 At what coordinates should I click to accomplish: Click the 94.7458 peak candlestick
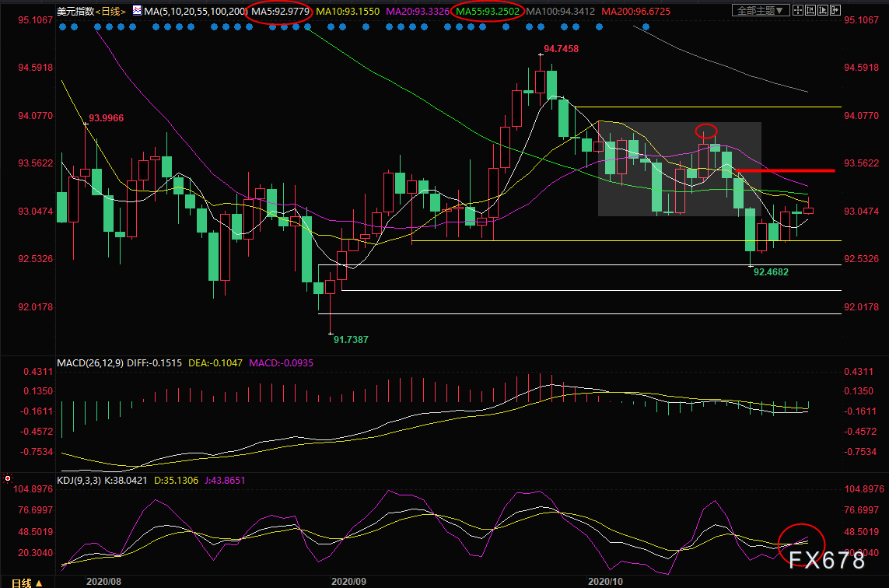pos(541,82)
